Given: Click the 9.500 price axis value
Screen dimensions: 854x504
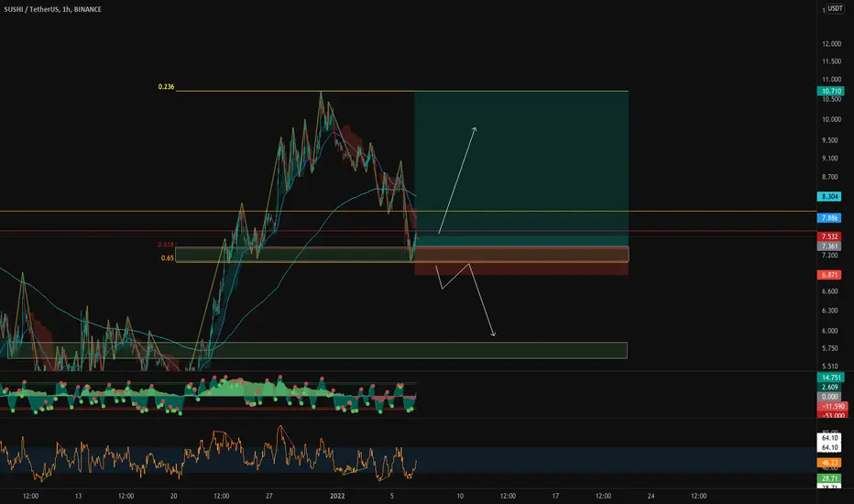Looking at the screenshot, I should 830,140.
